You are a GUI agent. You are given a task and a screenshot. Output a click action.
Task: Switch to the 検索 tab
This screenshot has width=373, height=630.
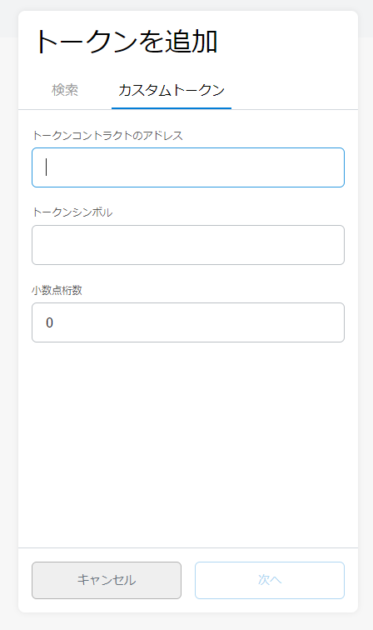coord(65,90)
